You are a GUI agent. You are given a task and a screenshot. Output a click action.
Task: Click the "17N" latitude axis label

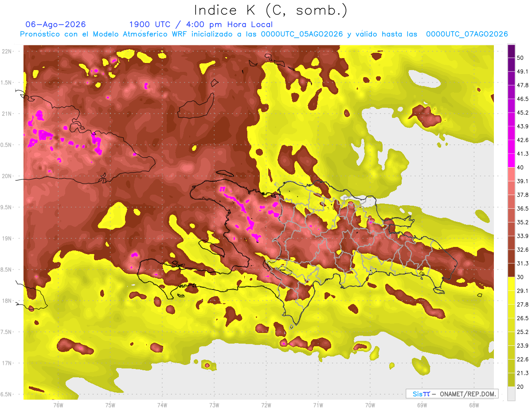coord(6,363)
